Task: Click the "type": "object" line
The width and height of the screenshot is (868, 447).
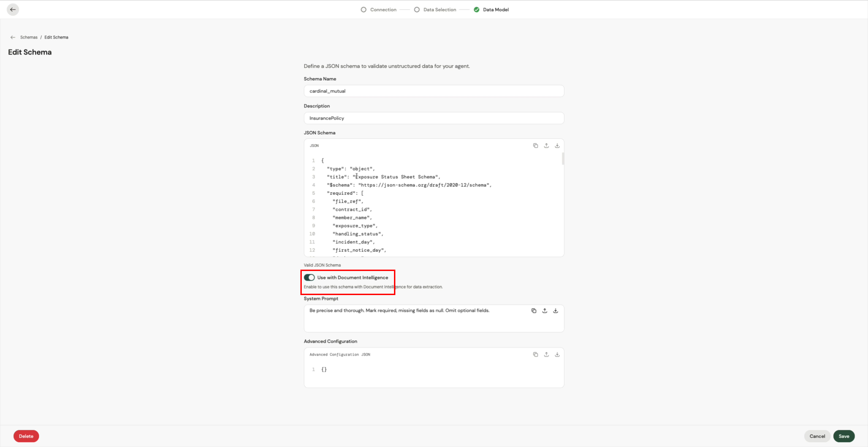Action: pos(351,169)
